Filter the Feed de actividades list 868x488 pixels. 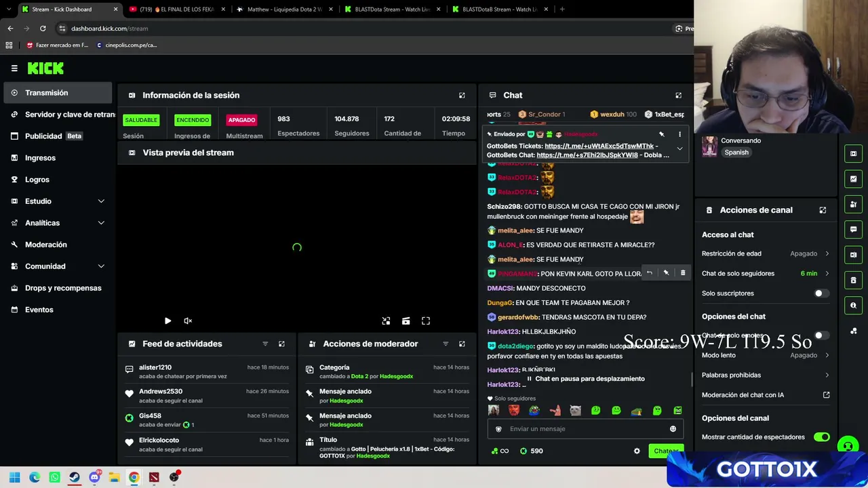pos(265,344)
